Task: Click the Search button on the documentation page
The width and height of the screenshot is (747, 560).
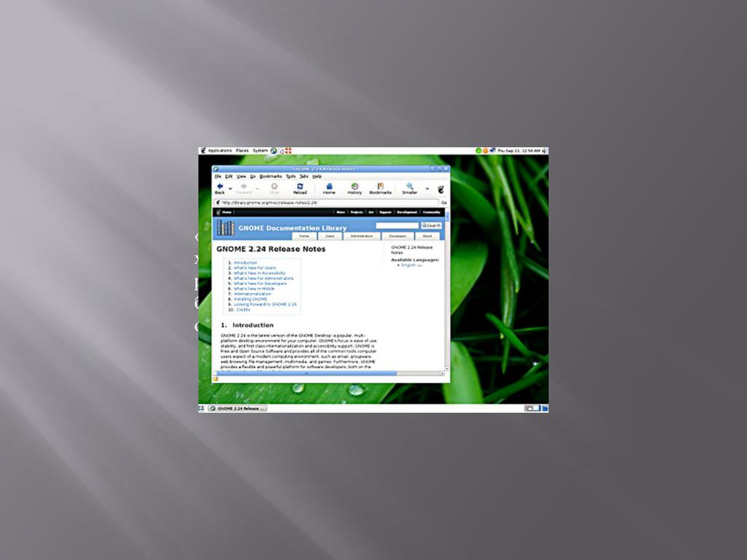Action: pyautogui.click(x=431, y=226)
